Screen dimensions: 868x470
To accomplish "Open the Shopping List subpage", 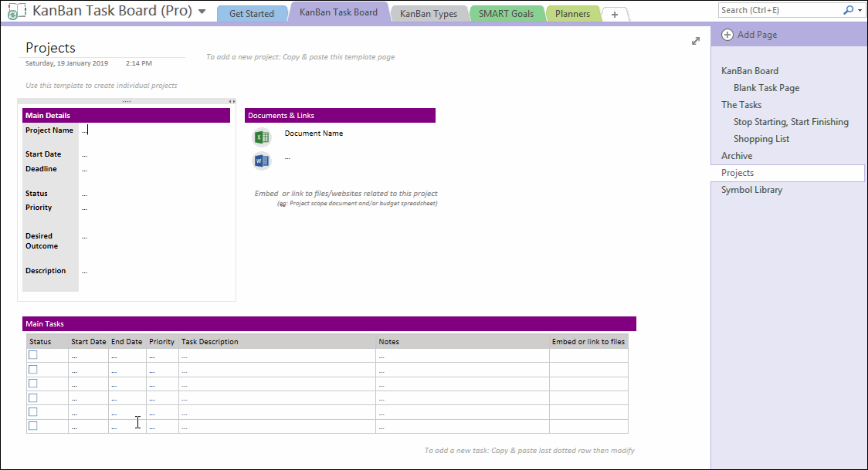I will pos(761,139).
